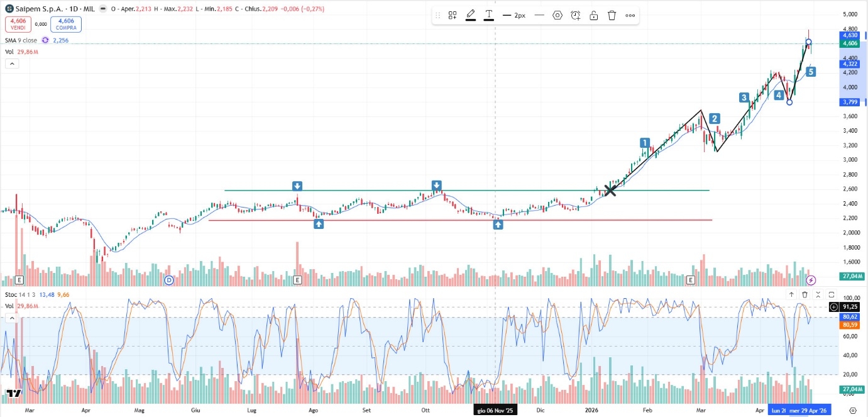Screen dimensions: 868x417
Task: Open more options three-dots menu
Action: (630, 15)
